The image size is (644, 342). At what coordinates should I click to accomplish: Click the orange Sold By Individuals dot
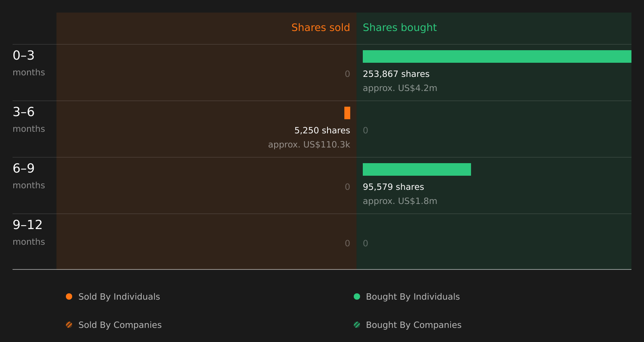click(69, 297)
